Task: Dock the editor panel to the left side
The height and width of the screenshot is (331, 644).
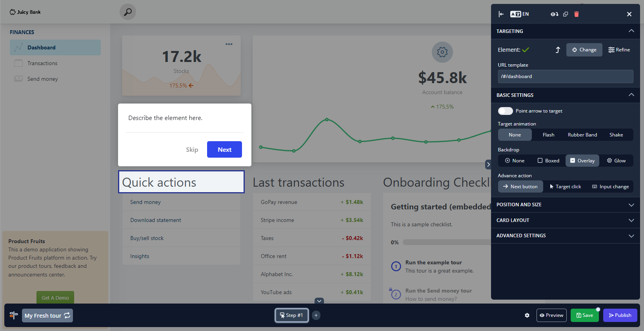Action: (501, 14)
